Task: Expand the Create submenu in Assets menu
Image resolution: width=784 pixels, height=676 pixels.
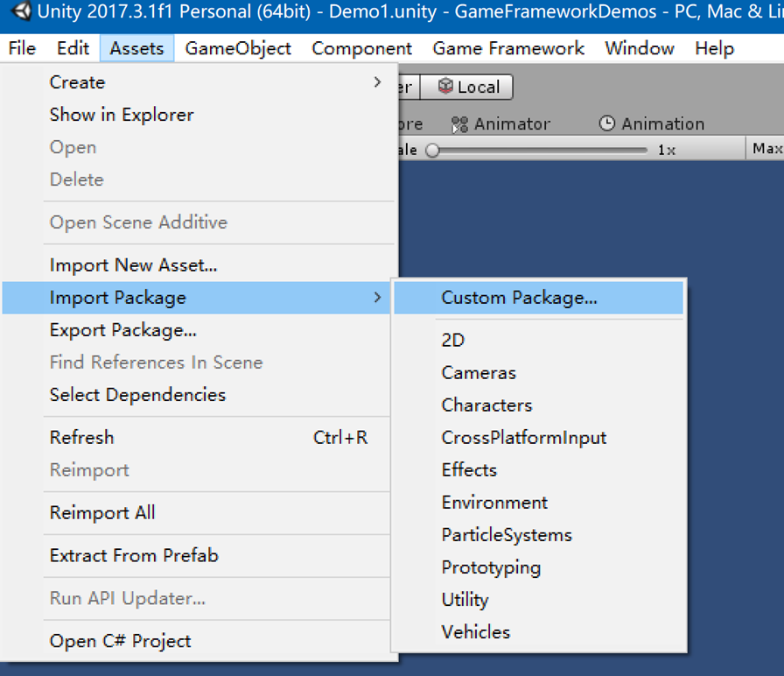Action: coord(77,81)
